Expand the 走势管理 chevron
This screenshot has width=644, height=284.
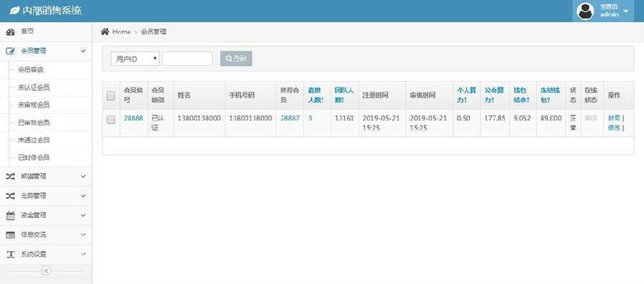[83, 196]
